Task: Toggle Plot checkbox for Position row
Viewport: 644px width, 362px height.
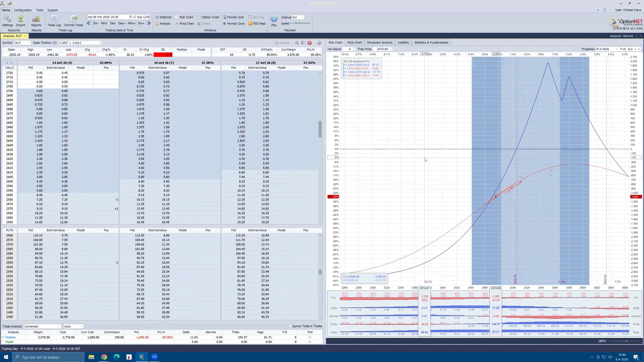Action: pyautogui.click(x=310, y=337)
